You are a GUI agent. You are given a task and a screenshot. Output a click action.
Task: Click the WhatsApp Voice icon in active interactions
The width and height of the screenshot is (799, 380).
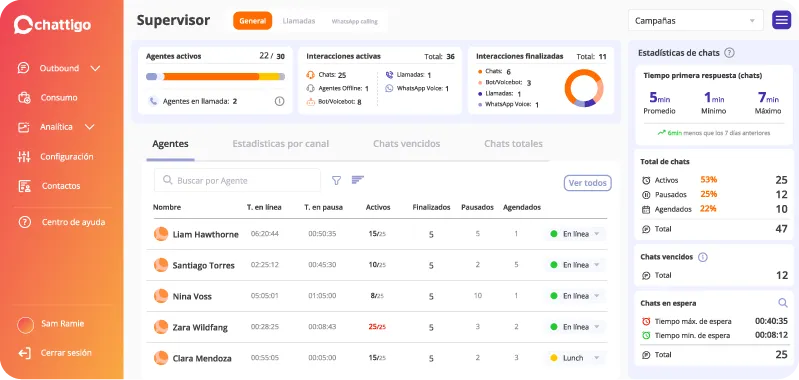click(x=389, y=88)
